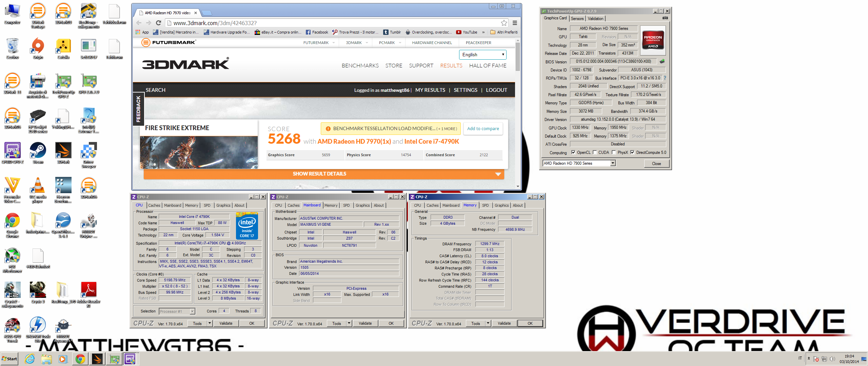Image resolution: width=868 pixels, height=366 pixels.
Task: Launch Origin from the desktop
Action: pyautogui.click(x=38, y=48)
